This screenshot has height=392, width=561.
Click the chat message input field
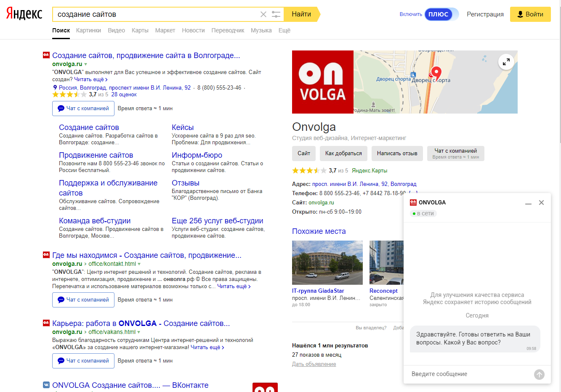pyautogui.click(x=469, y=374)
